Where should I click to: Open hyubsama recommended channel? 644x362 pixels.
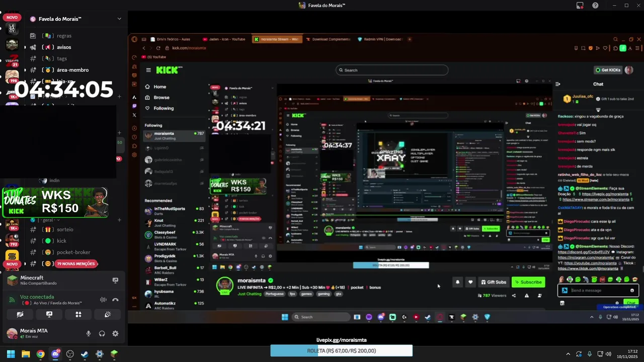174,294
